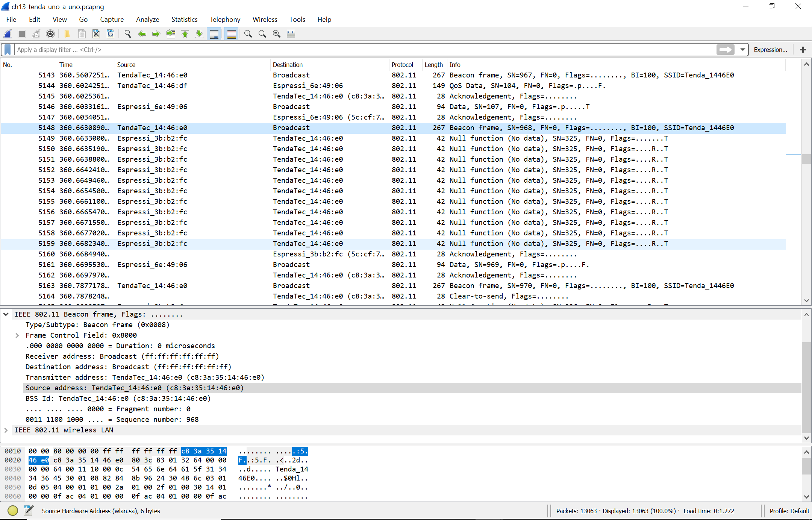Expand the Frame Control Field tree item

click(x=17, y=335)
